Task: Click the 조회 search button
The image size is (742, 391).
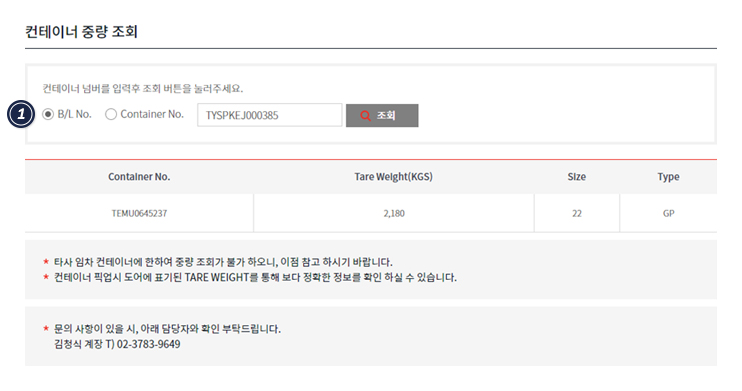Action: (382, 116)
